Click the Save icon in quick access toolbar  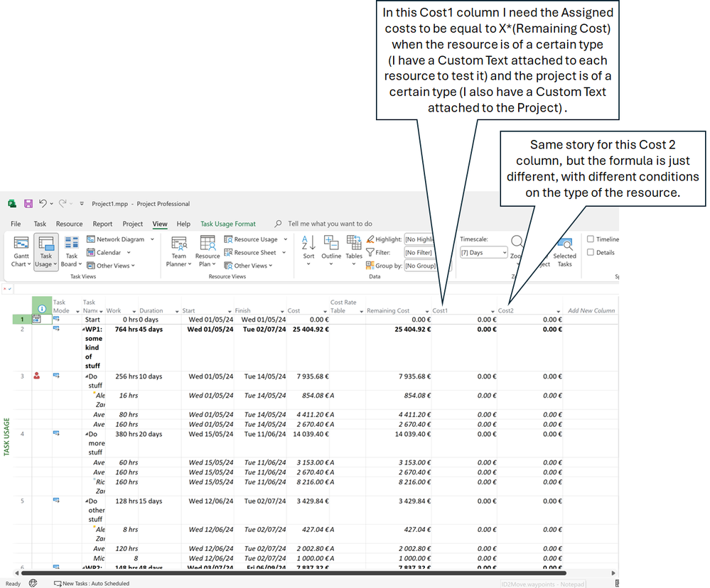[x=28, y=204]
